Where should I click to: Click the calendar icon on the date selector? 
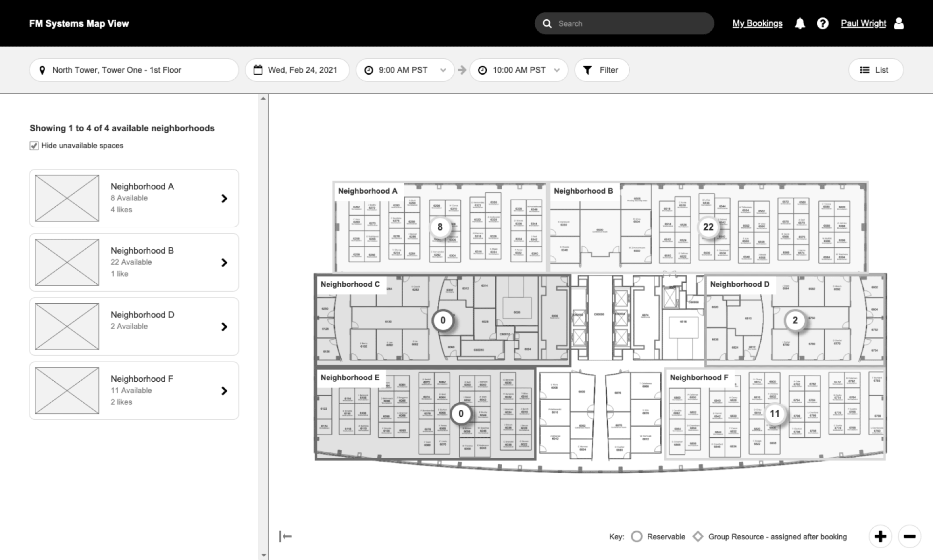pos(257,70)
